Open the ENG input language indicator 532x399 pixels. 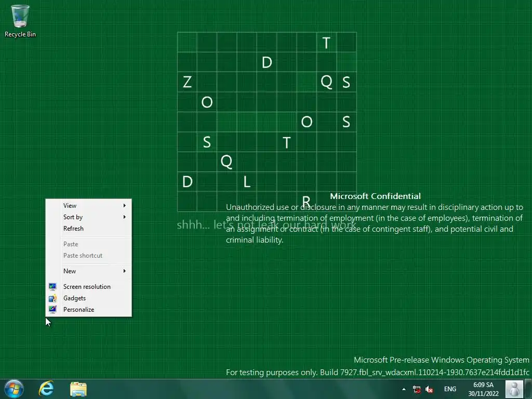[450, 389]
